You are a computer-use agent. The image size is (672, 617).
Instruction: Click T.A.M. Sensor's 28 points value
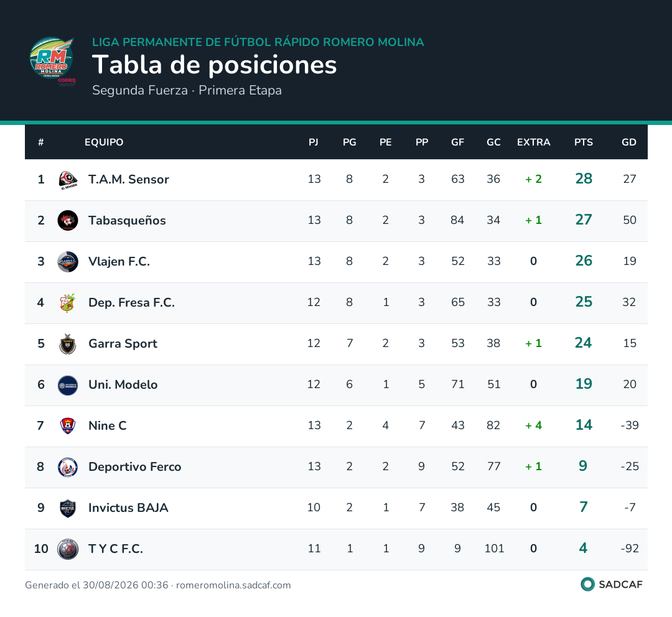pyautogui.click(x=583, y=179)
